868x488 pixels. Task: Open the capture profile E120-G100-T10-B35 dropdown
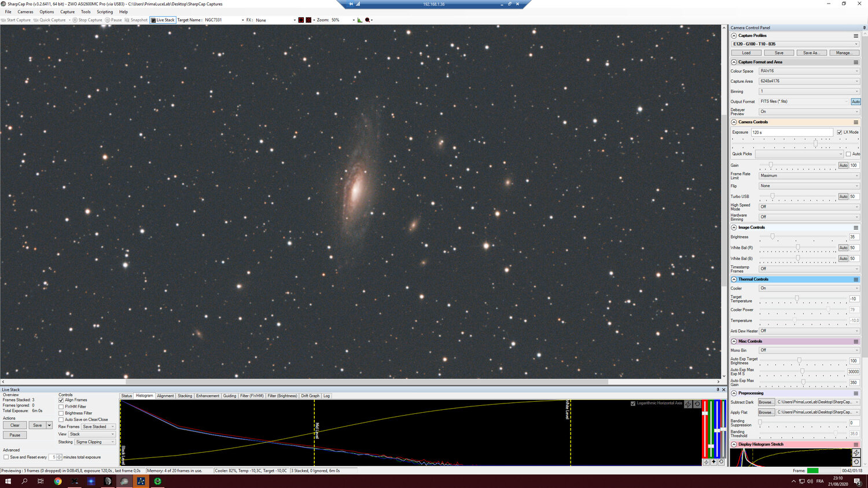pos(795,44)
